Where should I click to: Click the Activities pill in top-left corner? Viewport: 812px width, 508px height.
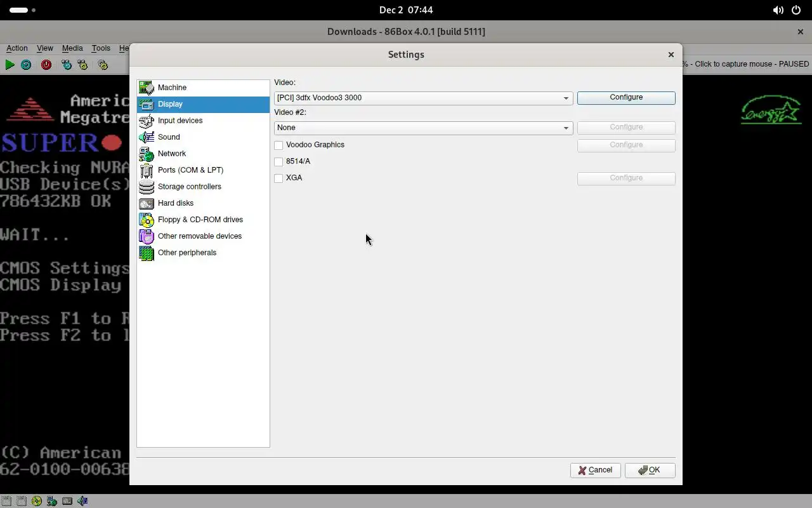click(x=22, y=10)
